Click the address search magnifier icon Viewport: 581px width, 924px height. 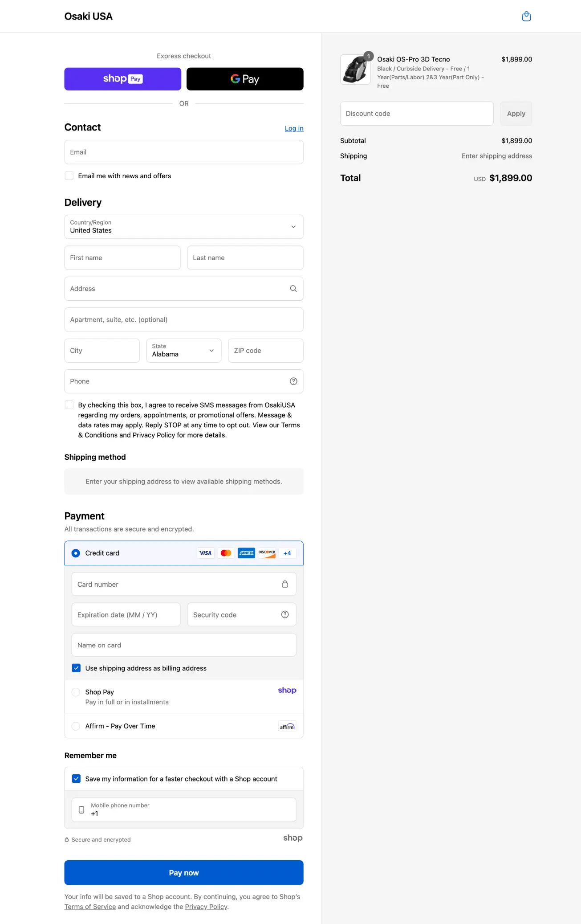click(x=293, y=289)
